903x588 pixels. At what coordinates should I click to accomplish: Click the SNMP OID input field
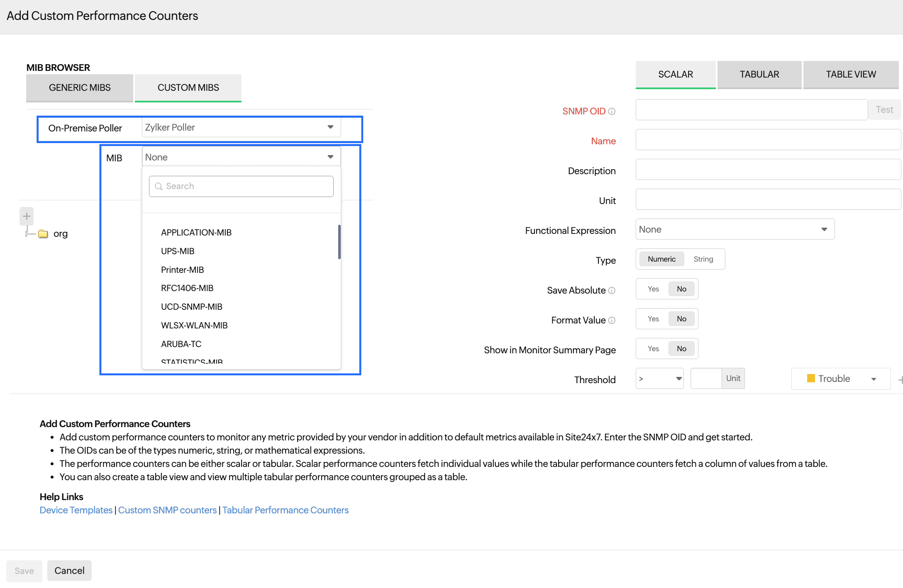point(751,110)
